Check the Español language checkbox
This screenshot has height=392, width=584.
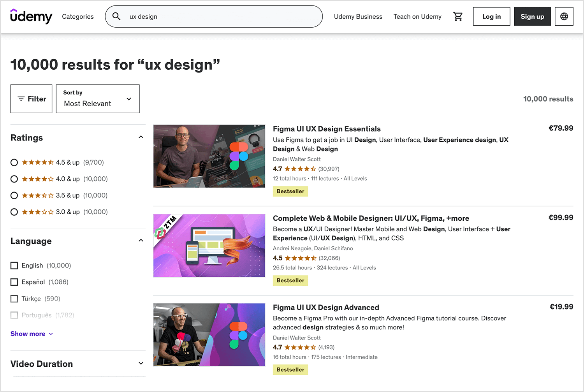point(14,282)
